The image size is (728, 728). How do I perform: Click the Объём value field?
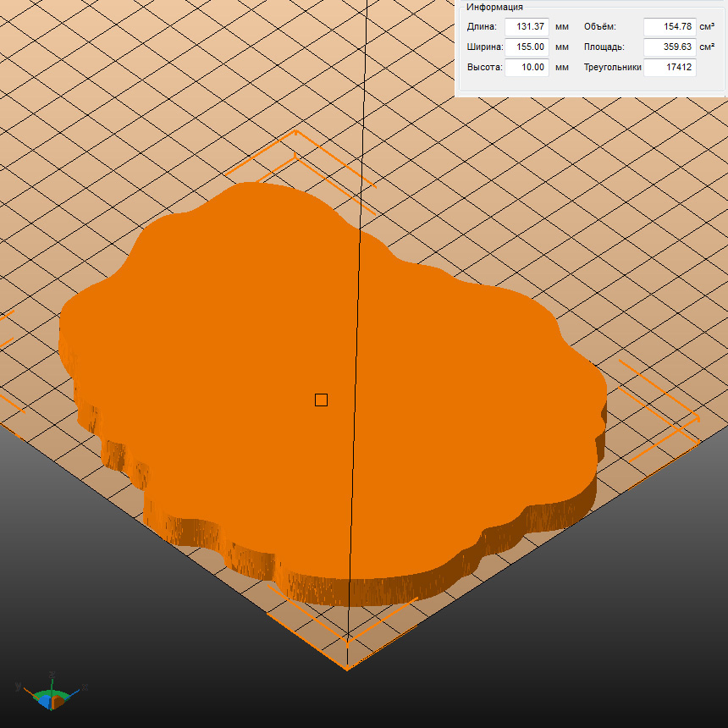[x=669, y=26]
